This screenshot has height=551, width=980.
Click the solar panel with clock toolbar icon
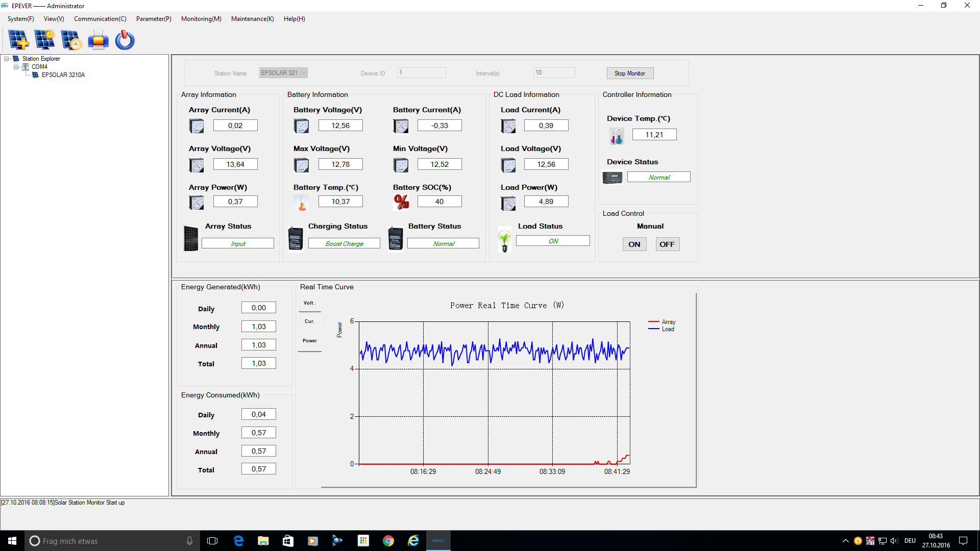click(x=71, y=40)
